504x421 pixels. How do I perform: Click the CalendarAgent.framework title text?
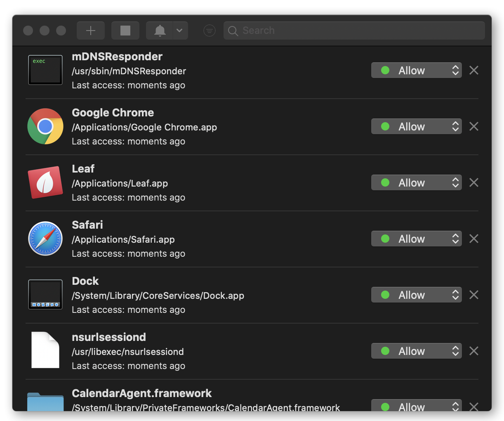click(x=142, y=393)
